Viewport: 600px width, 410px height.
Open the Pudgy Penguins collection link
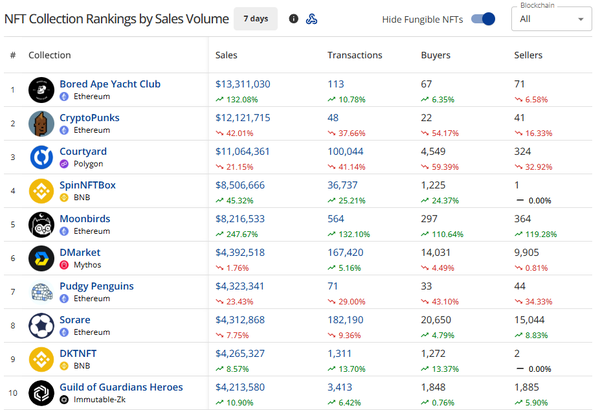tap(96, 286)
